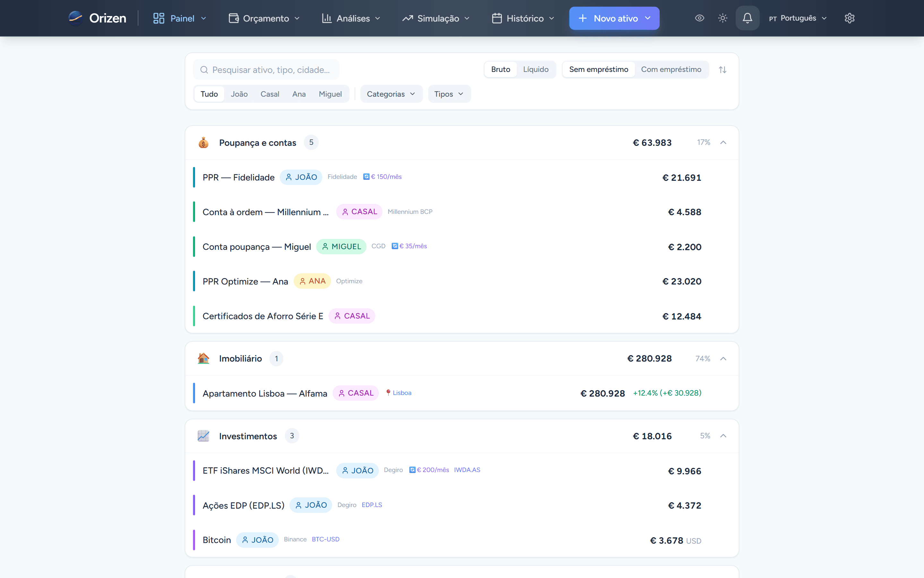The image size is (924, 578).
Task: Select Sem empréstimo option
Action: [x=598, y=70]
